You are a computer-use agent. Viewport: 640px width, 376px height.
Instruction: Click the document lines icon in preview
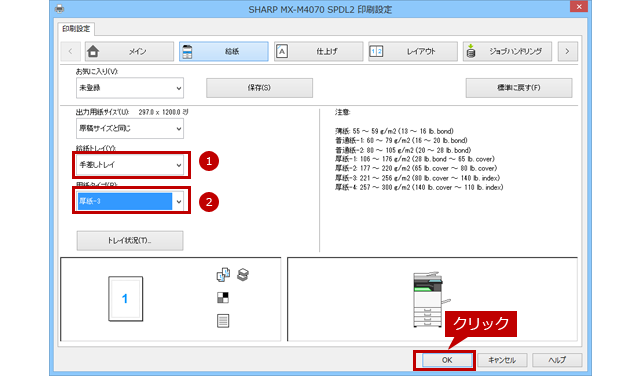tap(223, 321)
